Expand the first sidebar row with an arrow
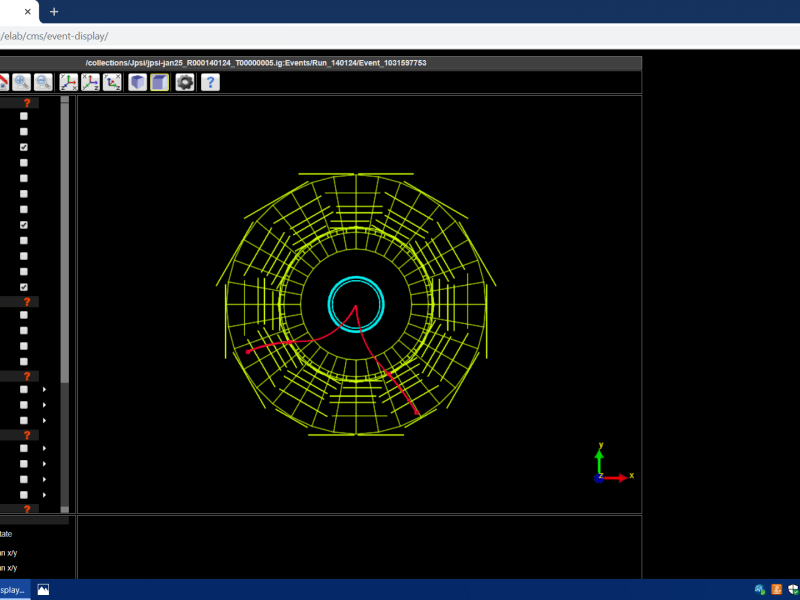Image resolution: width=800 pixels, height=600 pixels. point(44,390)
